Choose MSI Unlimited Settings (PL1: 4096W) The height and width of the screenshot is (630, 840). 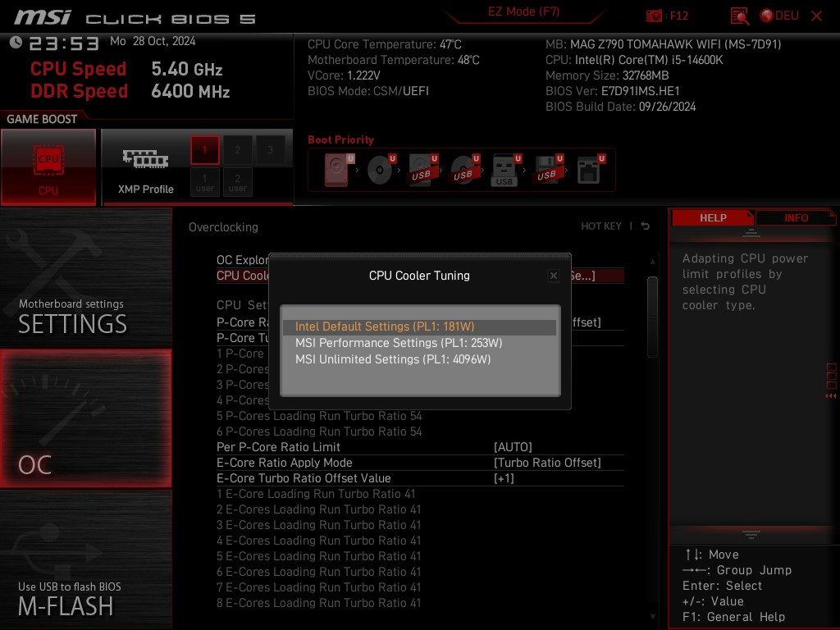pyautogui.click(x=419, y=359)
